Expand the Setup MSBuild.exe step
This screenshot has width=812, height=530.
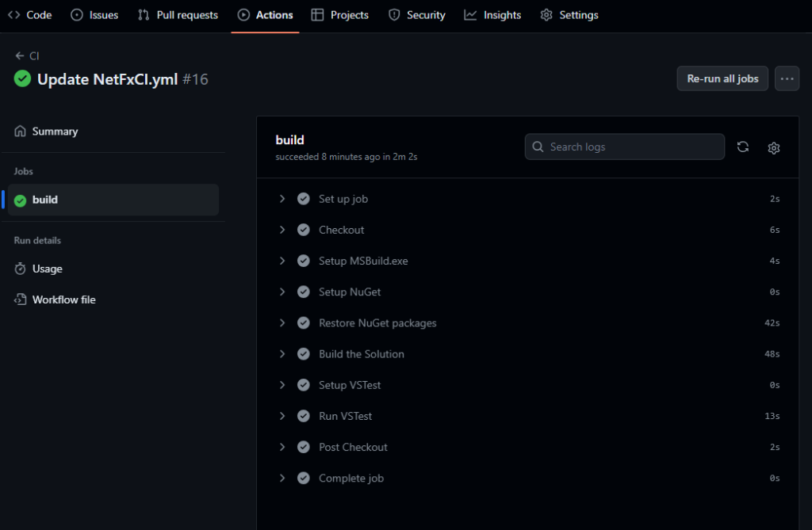[x=282, y=261]
